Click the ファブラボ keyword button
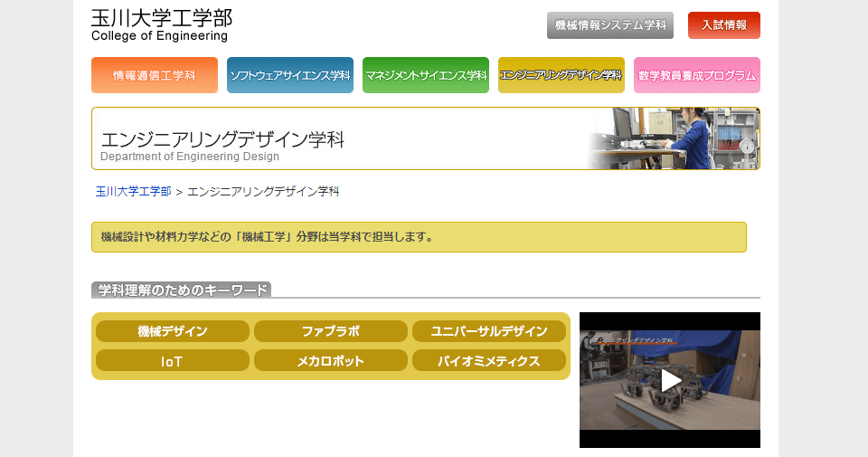 click(331, 331)
